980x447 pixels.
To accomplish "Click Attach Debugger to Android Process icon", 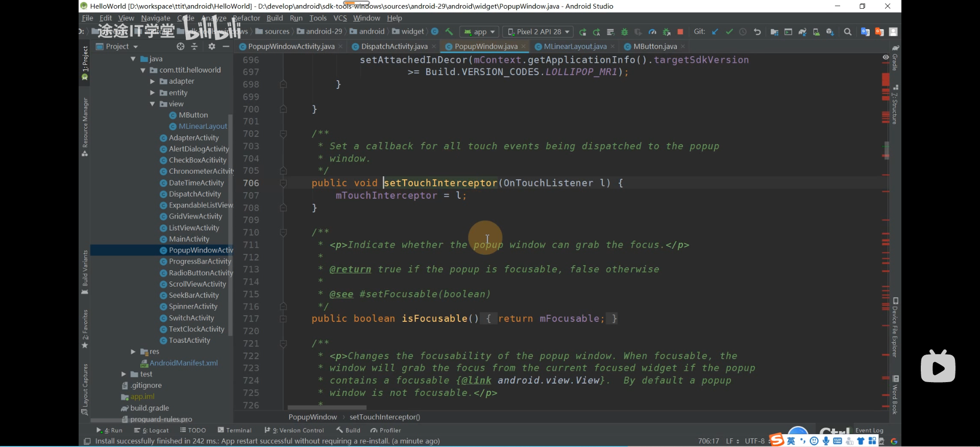I will coord(666,32).
